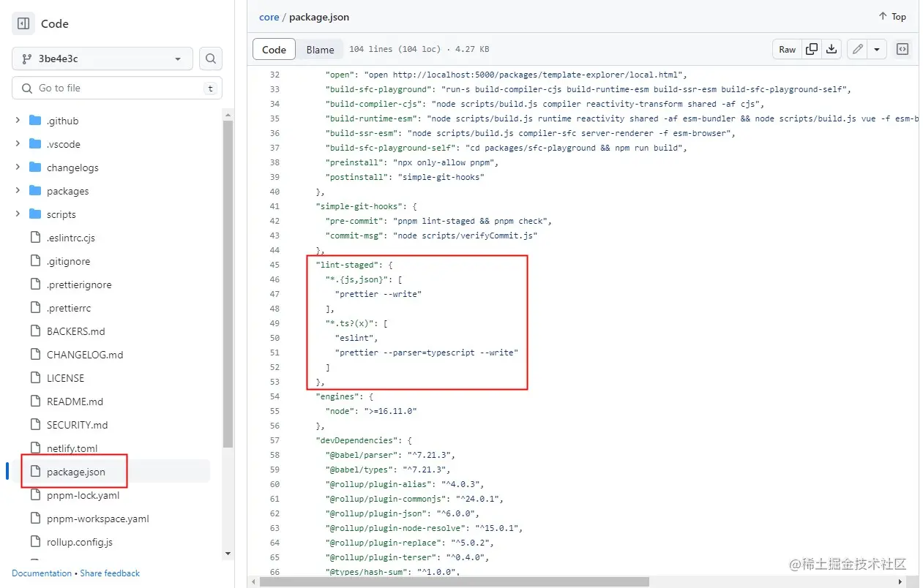
Task: Open the changelogs folder icon
Action: click(35, 167)
